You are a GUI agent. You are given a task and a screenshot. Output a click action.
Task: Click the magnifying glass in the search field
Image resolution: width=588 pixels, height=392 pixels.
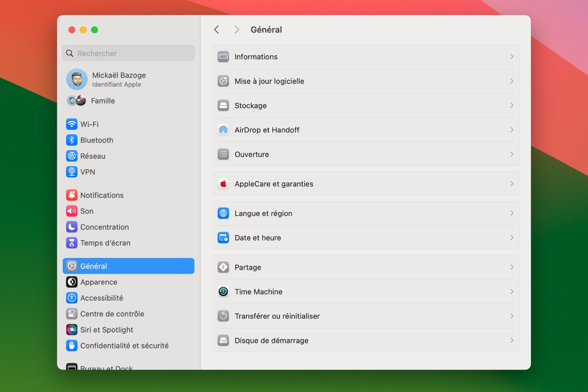click(x=70, y=53)
